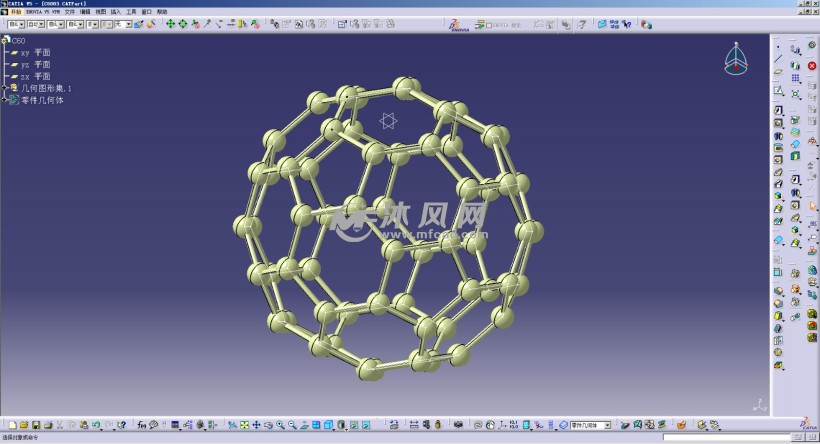820x444 pixels.
Task: Open the 工具 (Tools) menu
Action: coord(131,12)
